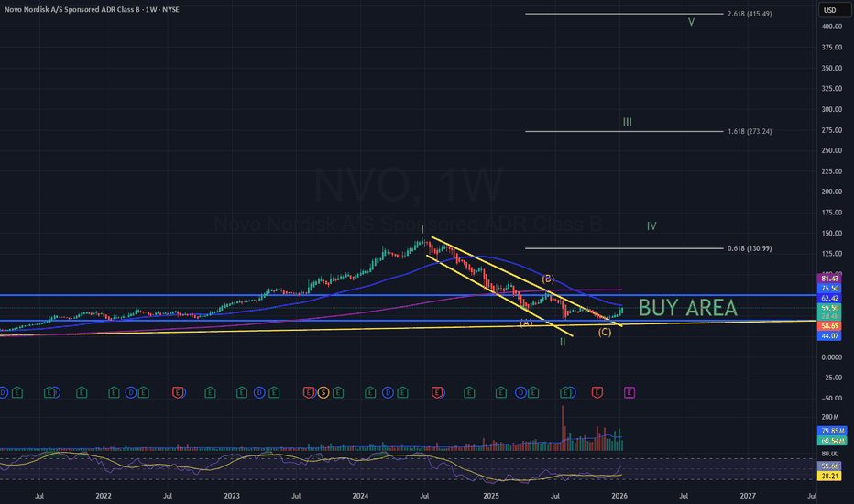Image resolution: width=854 pixels, height=504 pixels.
Task: Click the purple 81.43 price label
Action: pos(829,279)
